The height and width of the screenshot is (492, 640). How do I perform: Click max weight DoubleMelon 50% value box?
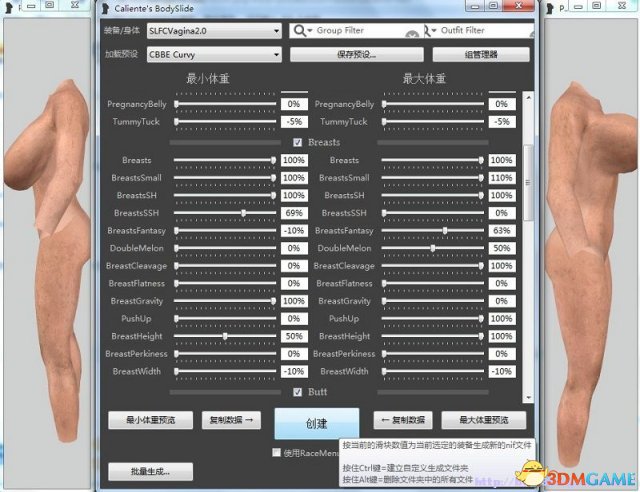click(502, 248)
